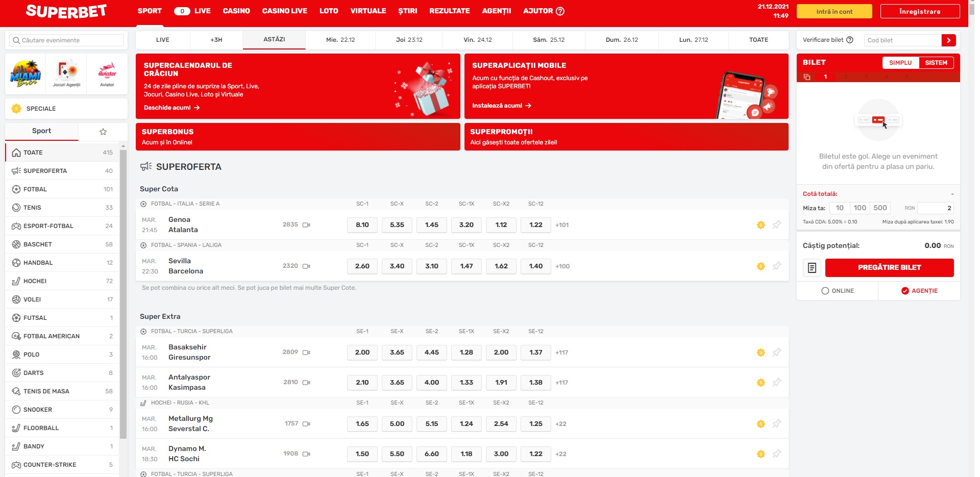
Task: Open the VIRTUALE menu
Action: 368,11
